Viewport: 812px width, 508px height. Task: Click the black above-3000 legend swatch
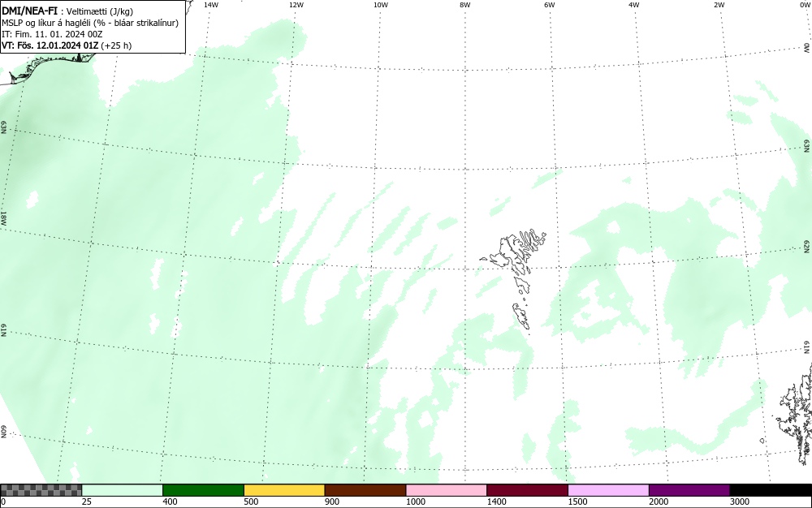tap(771, 490)
